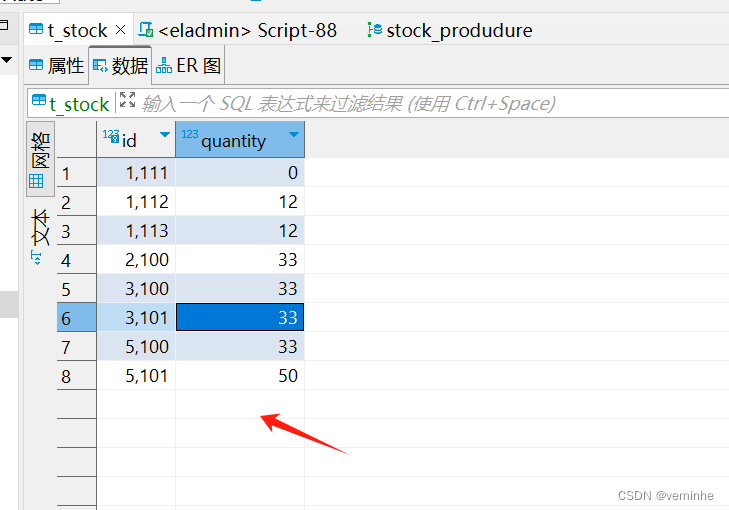The width and height of the screenshot is (729, 510).
Task: Click the Script-88 SQL script icon
Action: coord(146,29)
